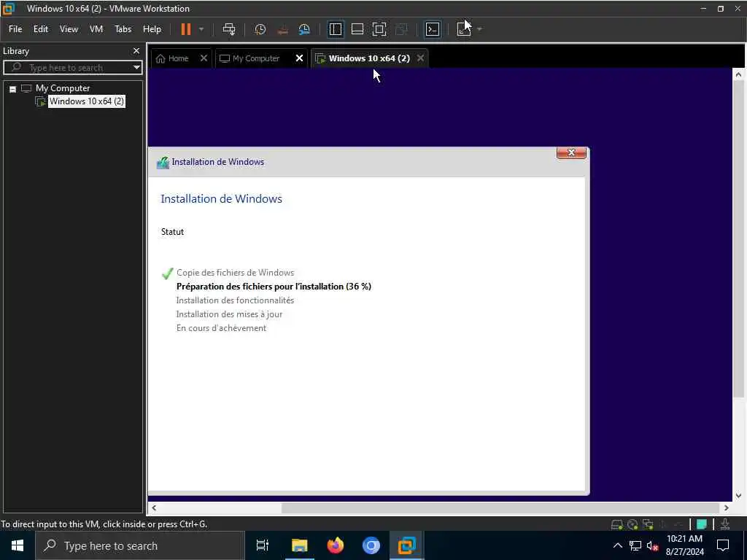Open the Tabs menu
Screen dimensions: 747x560
[x=123, y=29]
